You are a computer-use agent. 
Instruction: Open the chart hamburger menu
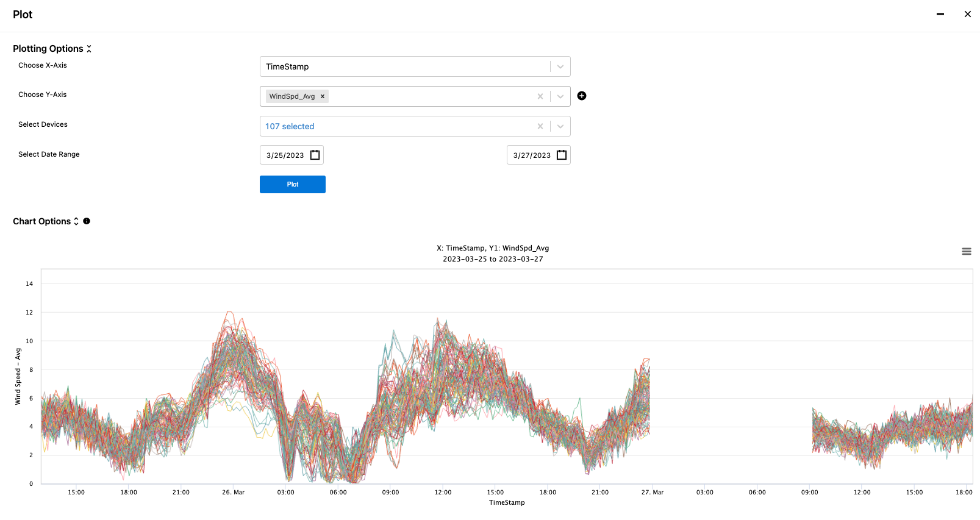click(x=967, y=251)
